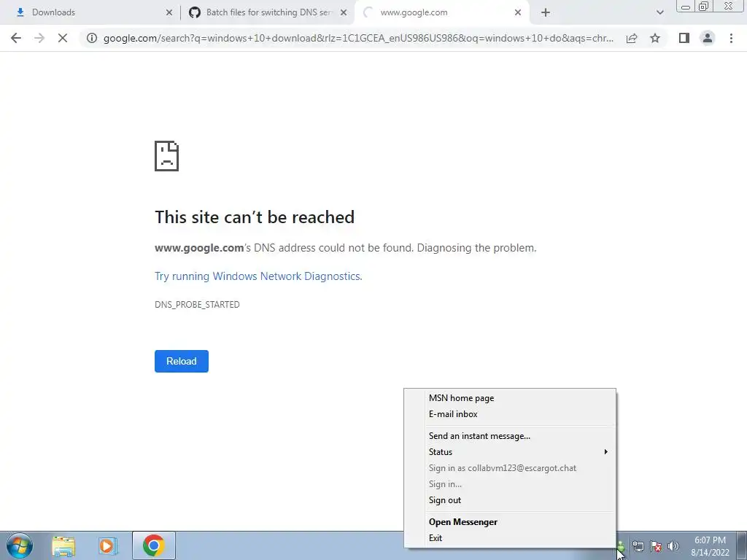Click the MSN Messenger tray icon
Image resolution: width=747 pixels, height=560 pixels.
click(621, 547)
